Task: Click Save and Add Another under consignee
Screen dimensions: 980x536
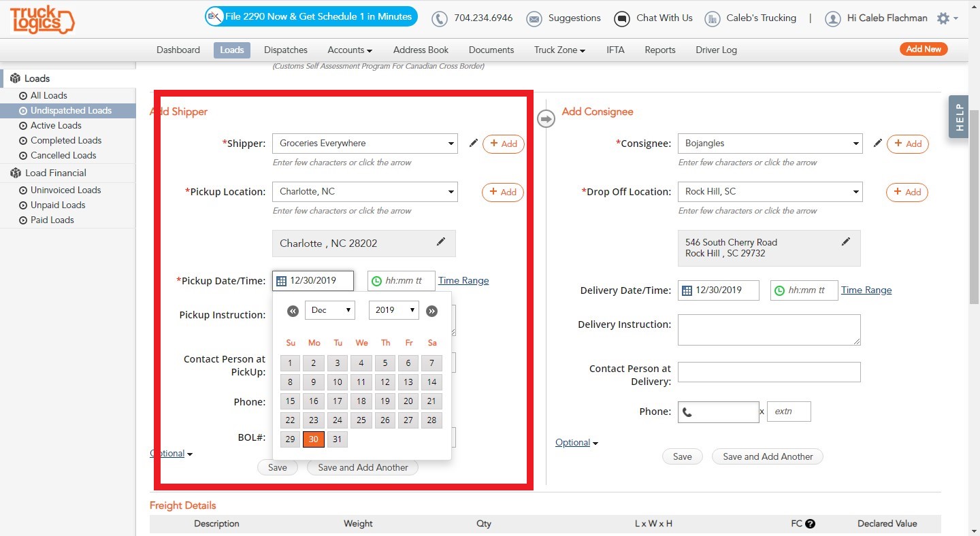Action: [768, 457]
